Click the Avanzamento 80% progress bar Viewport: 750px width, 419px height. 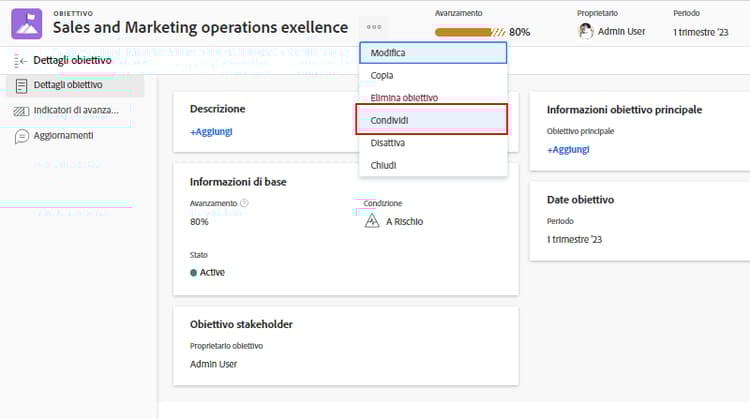pos(470,32)
